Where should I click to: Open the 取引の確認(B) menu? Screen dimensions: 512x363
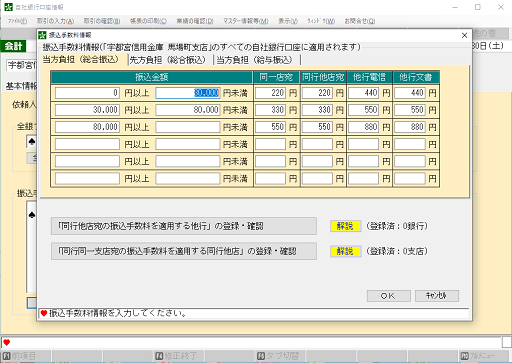(102, 21)
